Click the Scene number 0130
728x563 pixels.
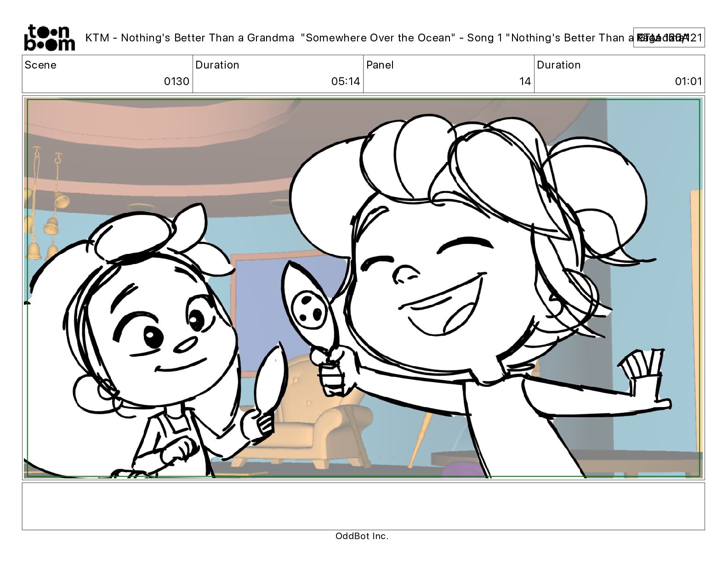pos(176,81)
